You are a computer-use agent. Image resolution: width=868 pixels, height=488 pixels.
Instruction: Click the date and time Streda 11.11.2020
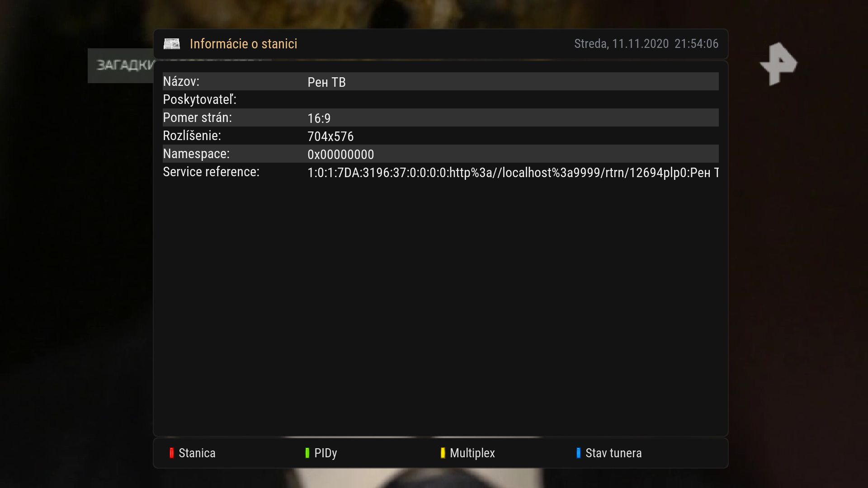pyautogui.click(x=646, y=44)
